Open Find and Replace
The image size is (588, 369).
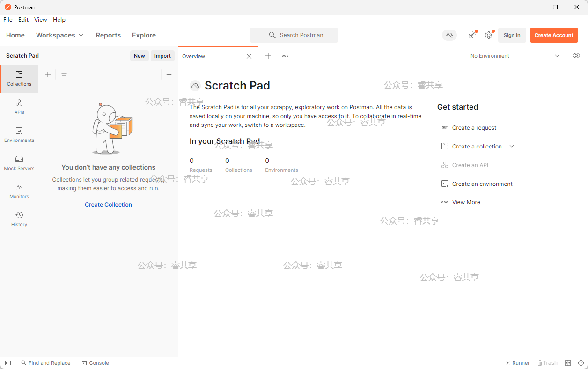pyautogui.click(x=45, y=363)
